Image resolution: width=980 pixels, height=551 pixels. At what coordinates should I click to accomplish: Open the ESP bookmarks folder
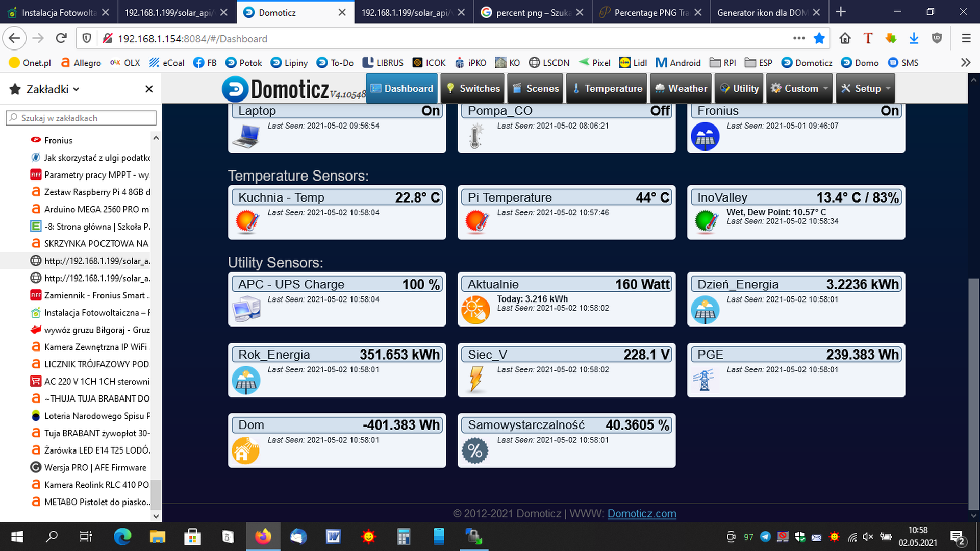(759, 63)
